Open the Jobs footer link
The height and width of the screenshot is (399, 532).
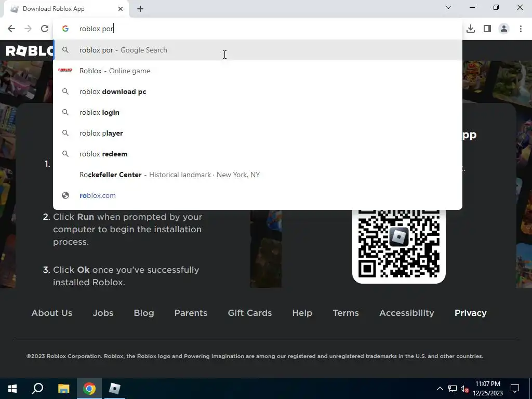click(103, 313)
